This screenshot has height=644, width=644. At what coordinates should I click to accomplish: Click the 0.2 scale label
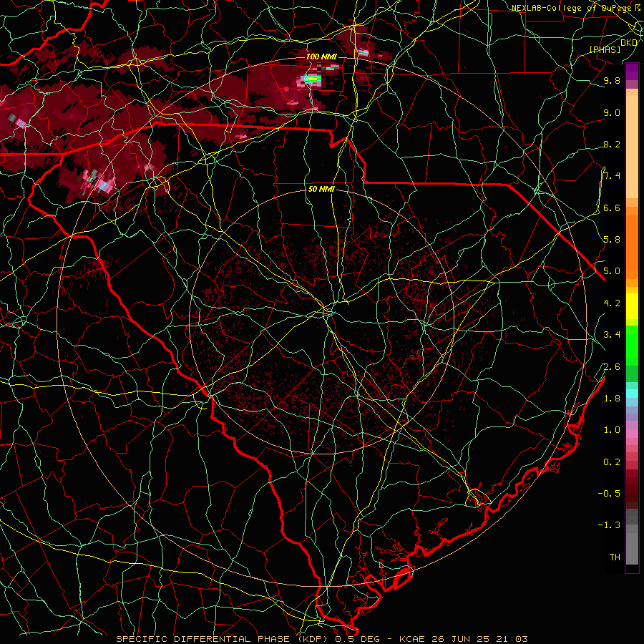pos(612,462)
